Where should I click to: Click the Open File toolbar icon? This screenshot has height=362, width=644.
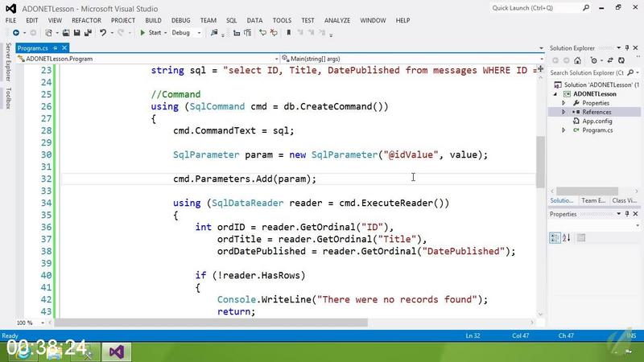point(66,32)
